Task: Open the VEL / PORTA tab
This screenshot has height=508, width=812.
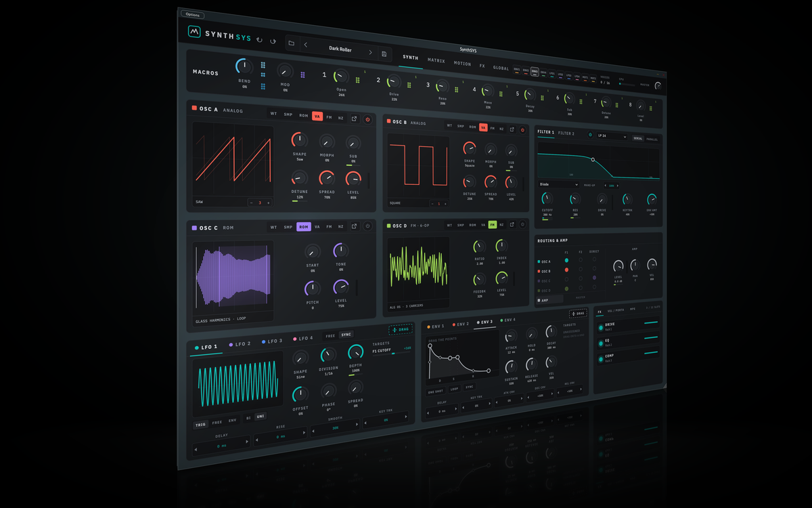Action: pyautogui.click(x=615, y=311)
